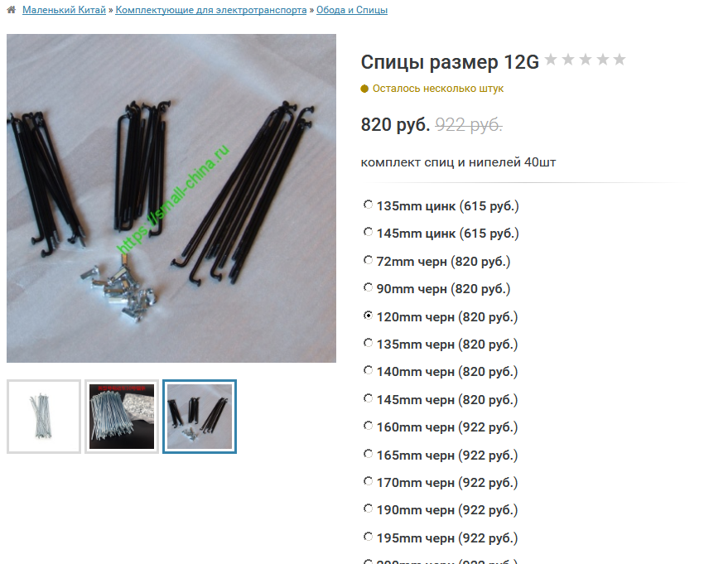Open the Маленький Китай breadcrumb link
The width and height of the screenshot is (728, 564).
click(x=64, y=10)
